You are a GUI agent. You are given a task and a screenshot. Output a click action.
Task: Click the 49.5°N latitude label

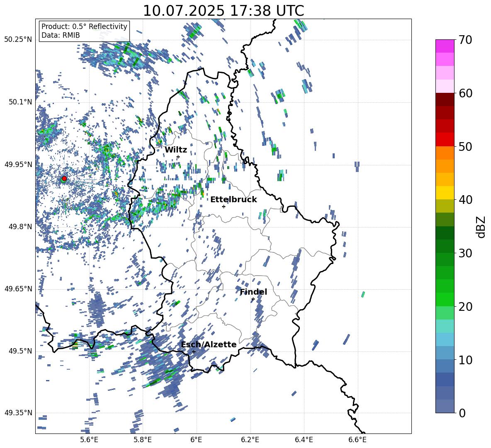pyautogui.click(x=20, y=351)
